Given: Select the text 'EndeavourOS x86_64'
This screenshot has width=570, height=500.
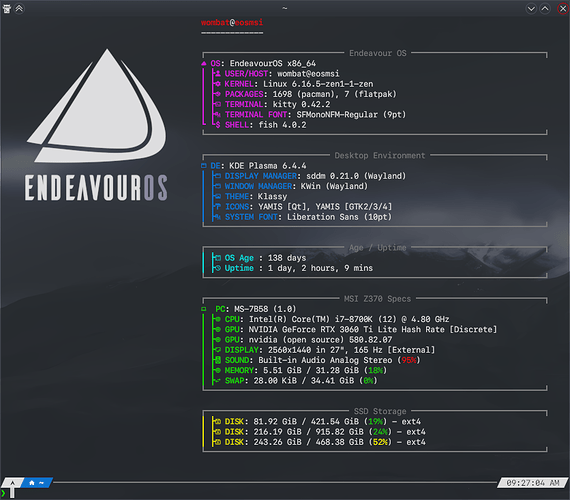Looking at the screenshot, I should [x=273, y=64].
